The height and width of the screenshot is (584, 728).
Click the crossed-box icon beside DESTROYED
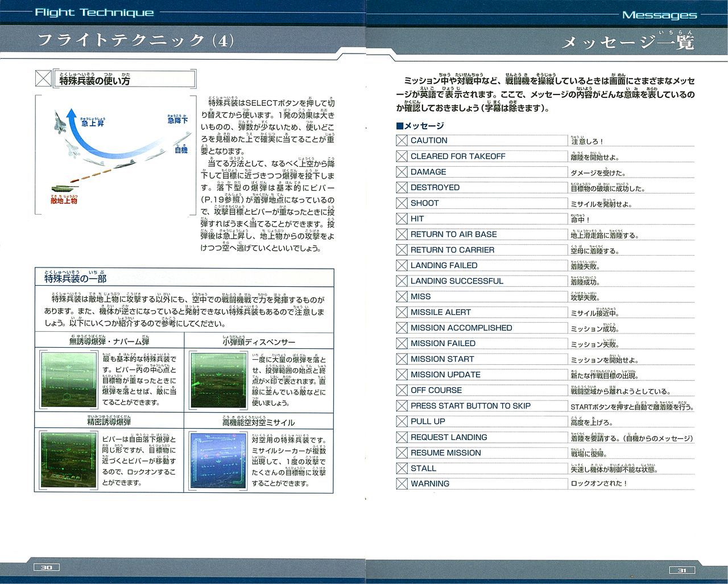402,187
